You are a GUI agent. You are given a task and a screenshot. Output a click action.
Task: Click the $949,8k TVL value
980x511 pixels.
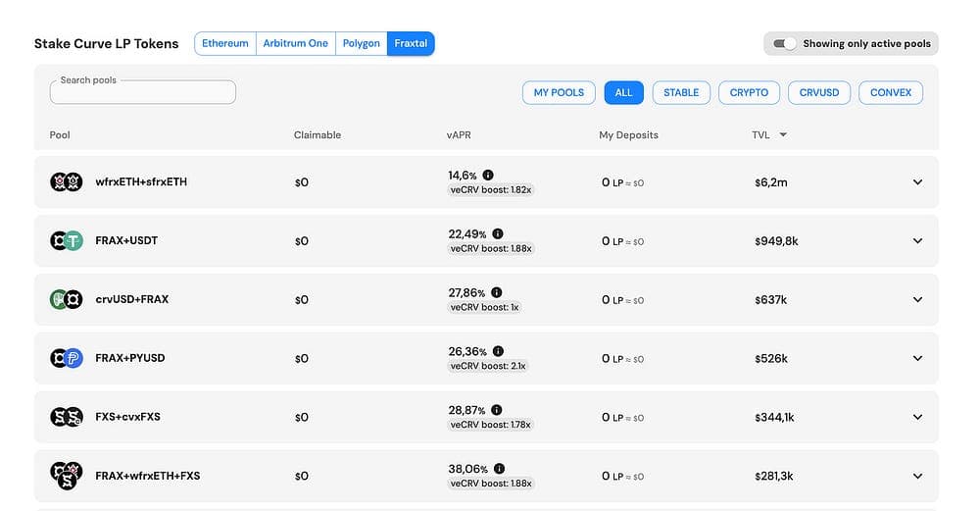point(776,241)
